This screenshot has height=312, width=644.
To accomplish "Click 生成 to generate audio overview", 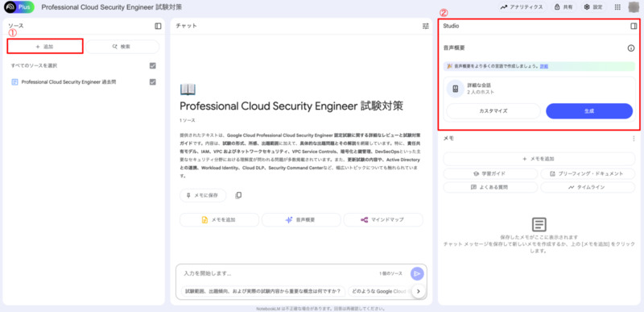I will [589, 111].
